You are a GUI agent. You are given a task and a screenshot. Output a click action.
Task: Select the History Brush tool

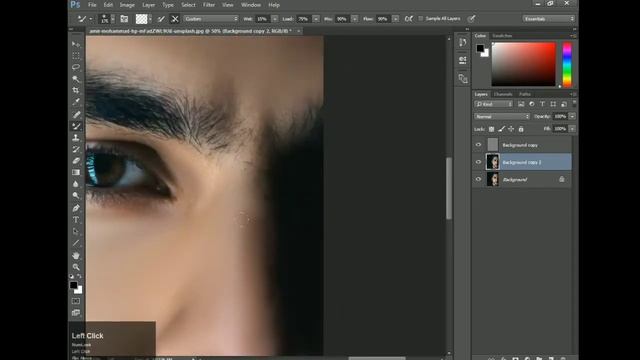coord(76,149)
